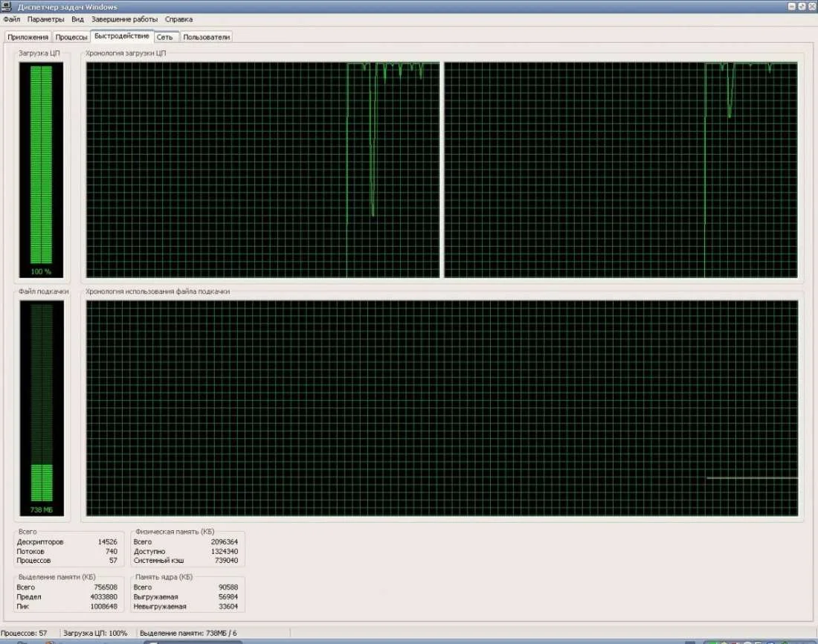Click the Предел value 4033880
This screenshot has width=818, height=644.
(104, 596)
